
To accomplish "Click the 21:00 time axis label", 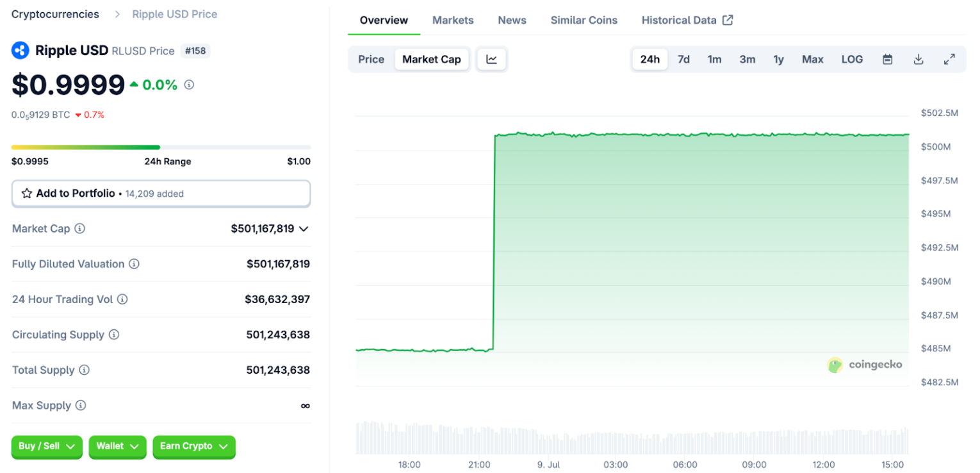I will [479, 465].
